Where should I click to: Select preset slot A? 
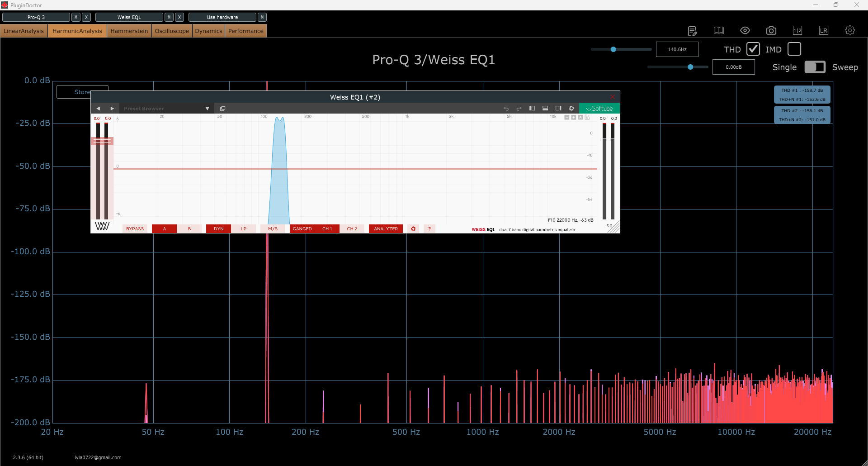[x=165, y=229]
